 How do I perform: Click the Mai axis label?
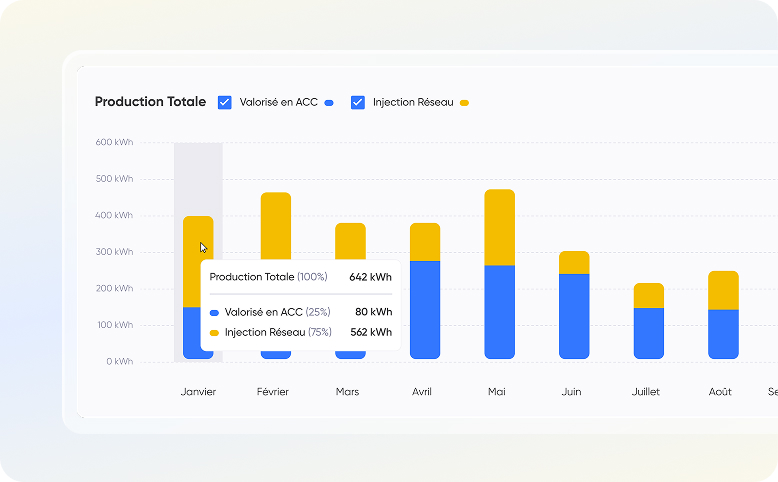point(497,392)
